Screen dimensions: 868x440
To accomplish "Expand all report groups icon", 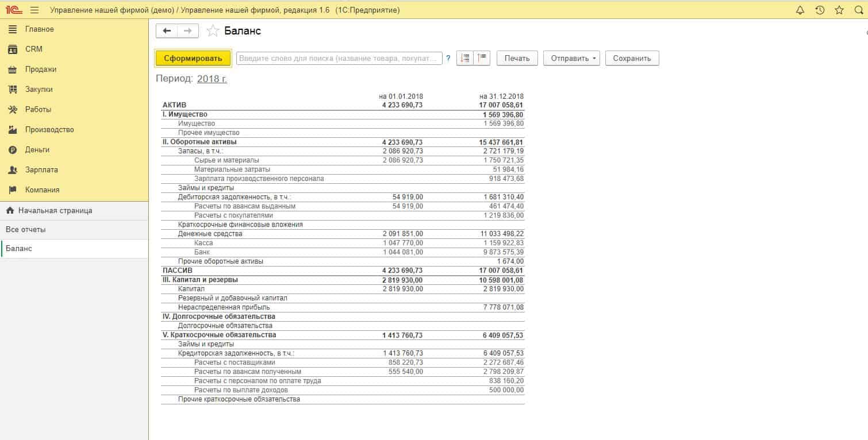I will coord(465,58).
